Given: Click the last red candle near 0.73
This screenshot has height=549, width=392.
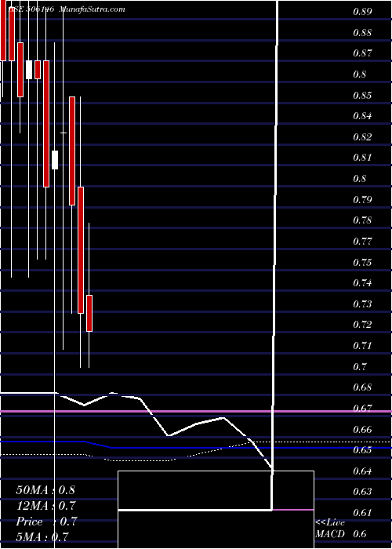Looking at the screenshot, I should (x=89, y=313).
